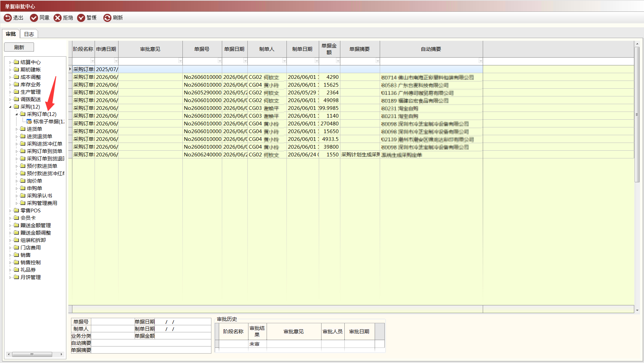Image resolution: width=644 pixels, height=363 pixels.
Task: Click the grid vertical scrollbar down arrow
Action: [x=637, y=310]
